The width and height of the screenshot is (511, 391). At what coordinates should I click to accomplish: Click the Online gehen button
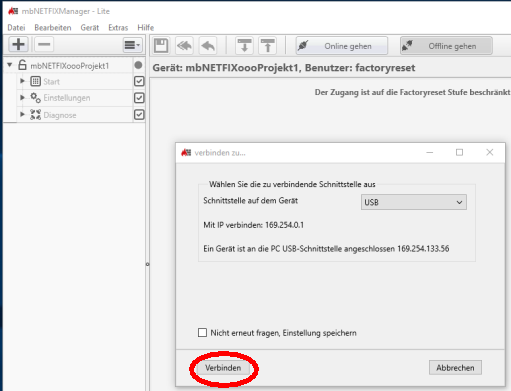pyautogui.click(x=342, y=46)
